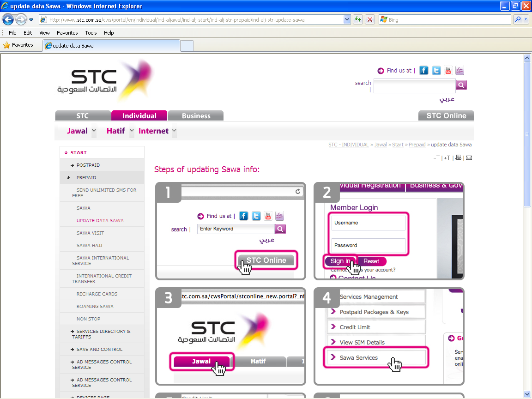Viewport: 532px width, 399px height.
Task: Click the Jawal breadcrumb link
Action: 381,145
